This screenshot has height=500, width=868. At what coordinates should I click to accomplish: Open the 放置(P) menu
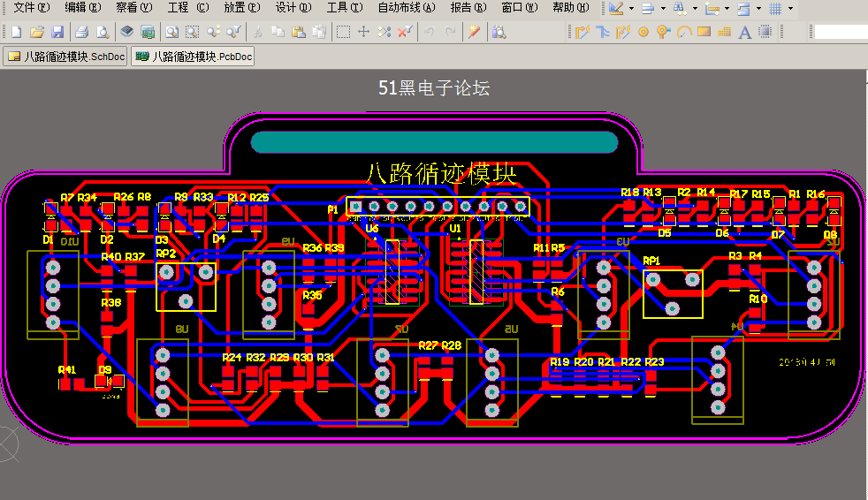click(242, 8)
